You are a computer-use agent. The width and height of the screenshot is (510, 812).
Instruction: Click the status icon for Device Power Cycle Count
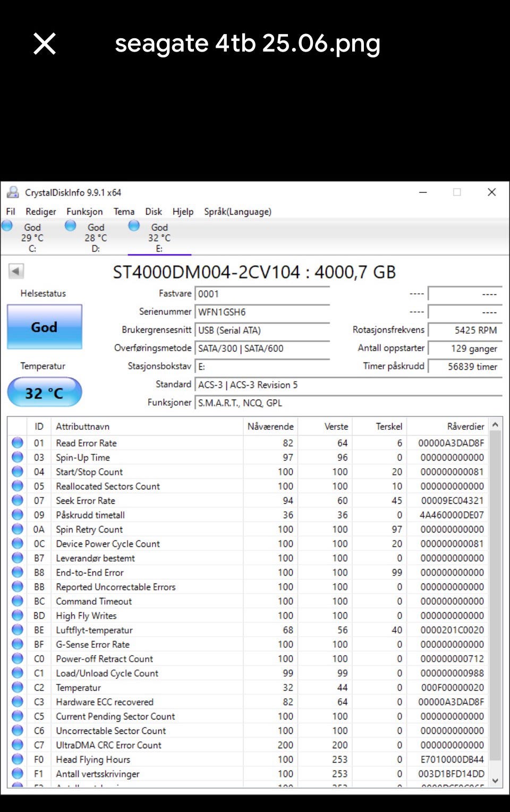[18, 543]
